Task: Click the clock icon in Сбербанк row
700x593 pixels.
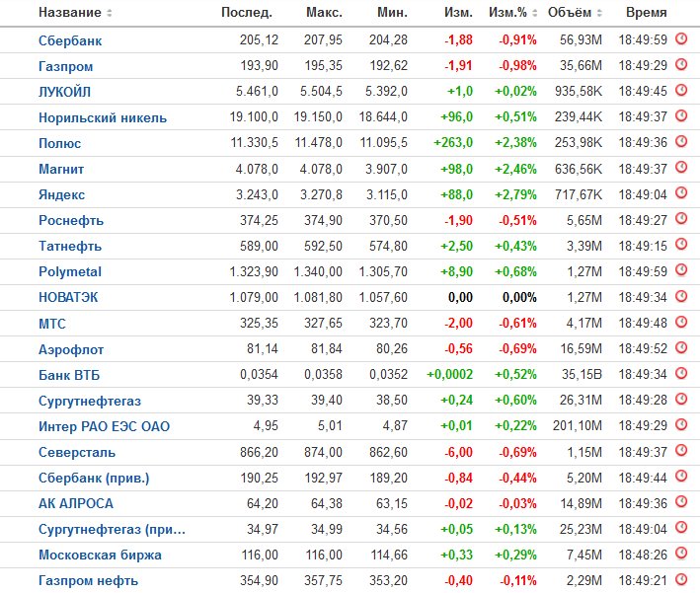Action: point(681,38)
